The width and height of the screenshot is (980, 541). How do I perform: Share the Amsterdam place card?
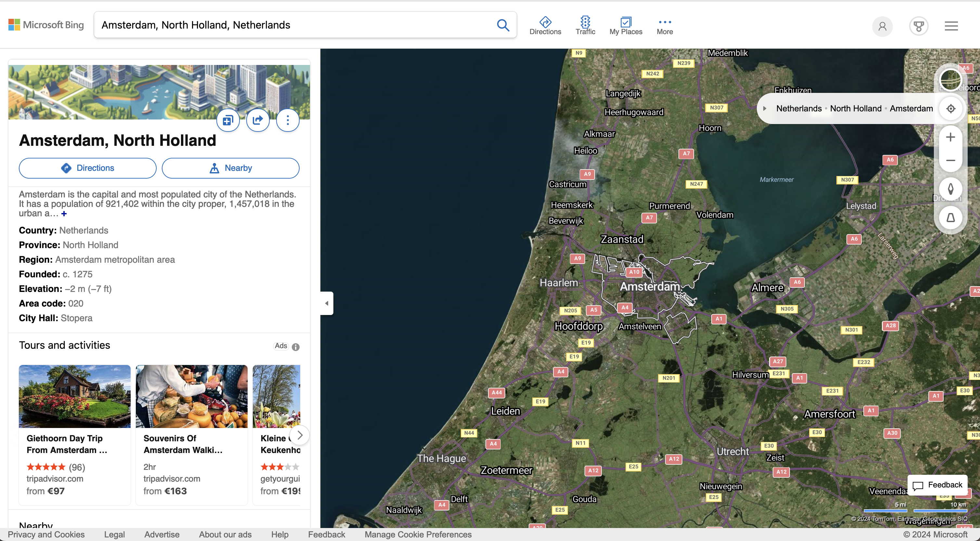(x=258, y=120)
